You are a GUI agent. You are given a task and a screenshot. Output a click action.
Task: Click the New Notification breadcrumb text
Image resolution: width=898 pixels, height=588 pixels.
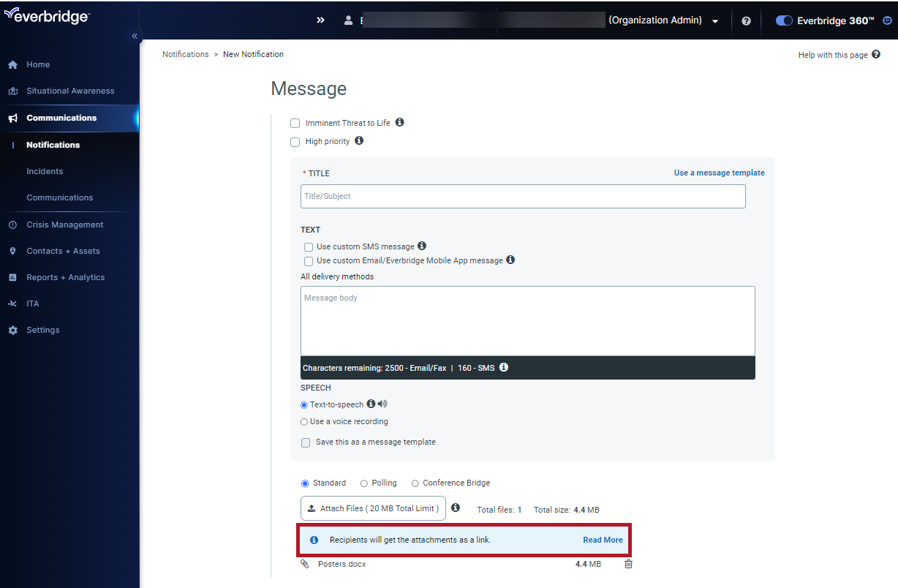point(253,55)
